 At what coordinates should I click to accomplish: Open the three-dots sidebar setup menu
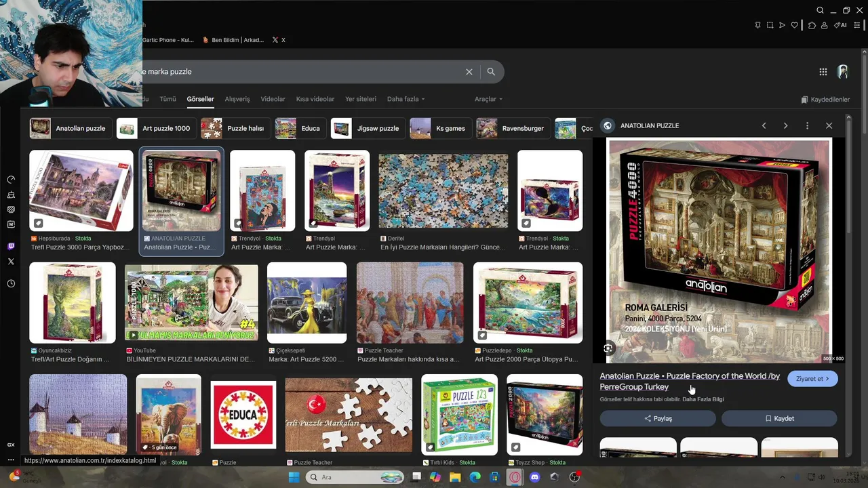point(11,460)
